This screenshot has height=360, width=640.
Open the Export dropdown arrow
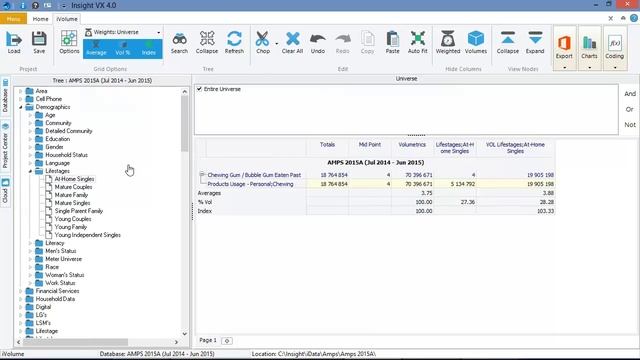pyautogui.click(x=564, y=67)
